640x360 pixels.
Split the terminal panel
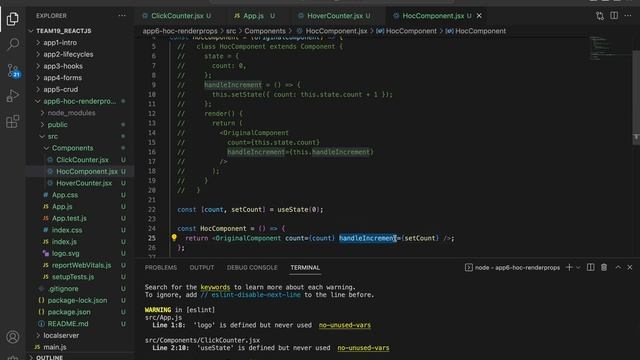click(590, 267)
